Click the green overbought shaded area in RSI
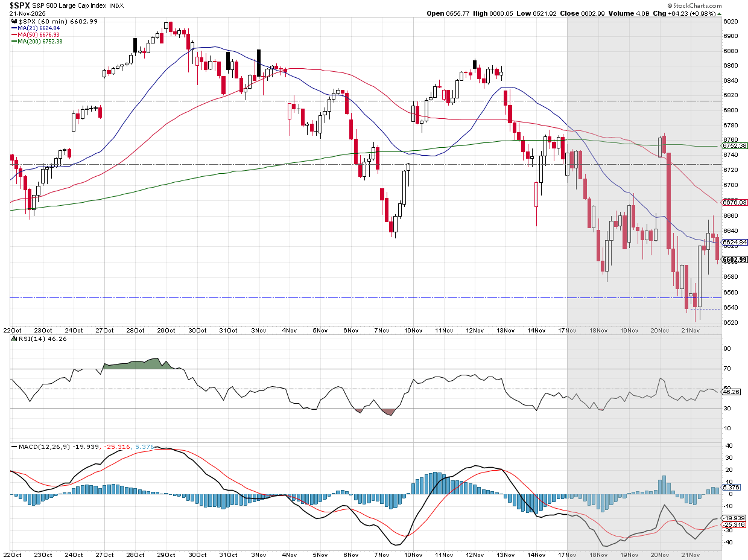This screenshot has height=560, width=748. click(133, 363)
